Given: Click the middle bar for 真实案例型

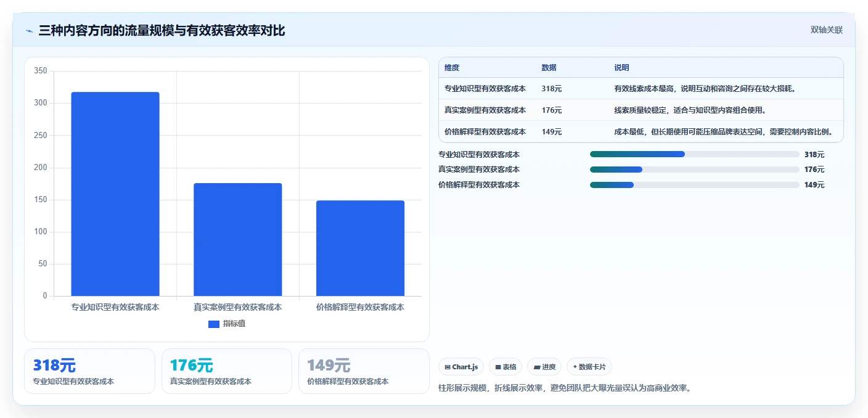Looking at the screenshot, I should pyautogui.click(x=238, y=239).
